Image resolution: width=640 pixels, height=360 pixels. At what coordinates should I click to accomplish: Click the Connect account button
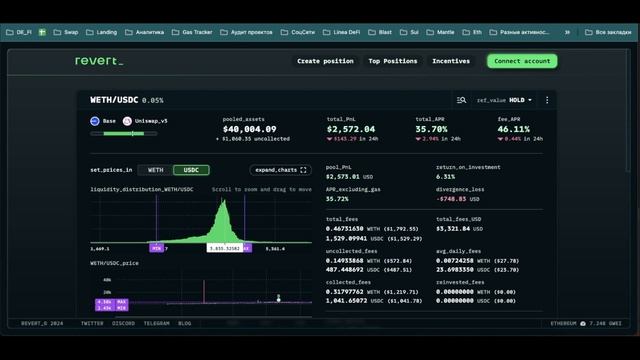point(522,61)
